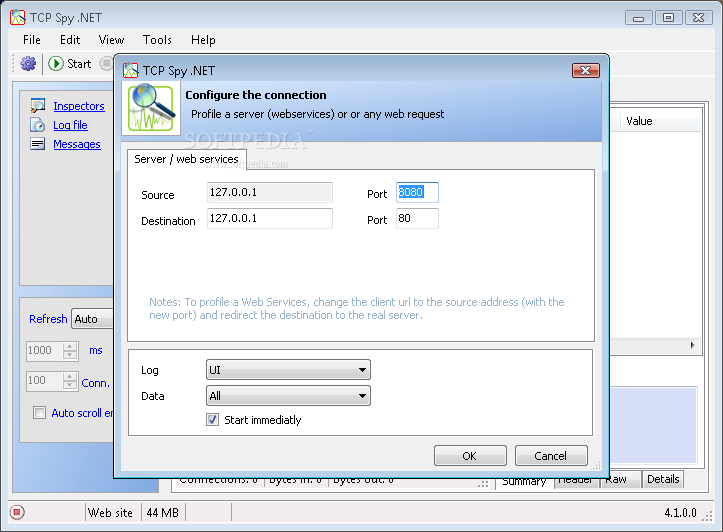Maximize the main TCP Spy window
The image size is (723, 532).
(x=669, y=18)
